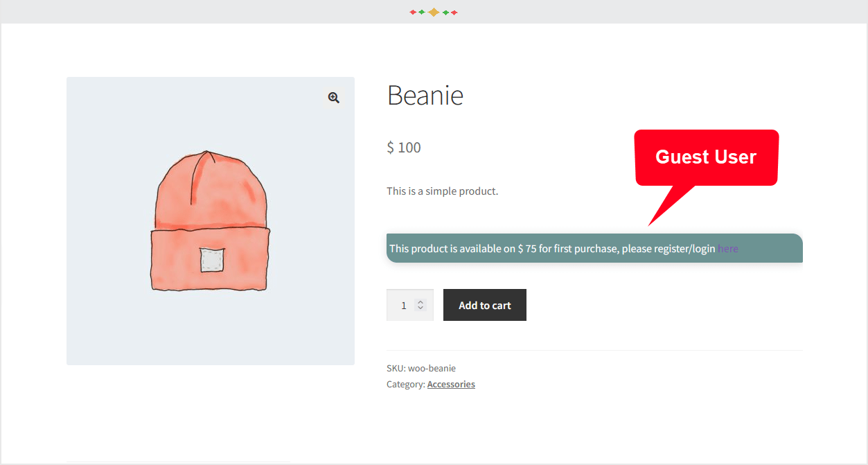Viewport: 868px width, 465px height.
Task: Click the green diamond left of gold one
Action: pos(422,12)
